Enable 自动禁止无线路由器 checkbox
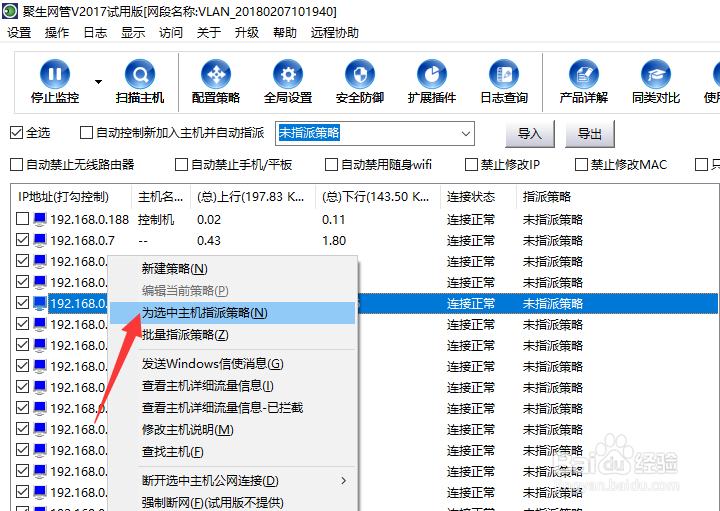 [x=17, y=164]
